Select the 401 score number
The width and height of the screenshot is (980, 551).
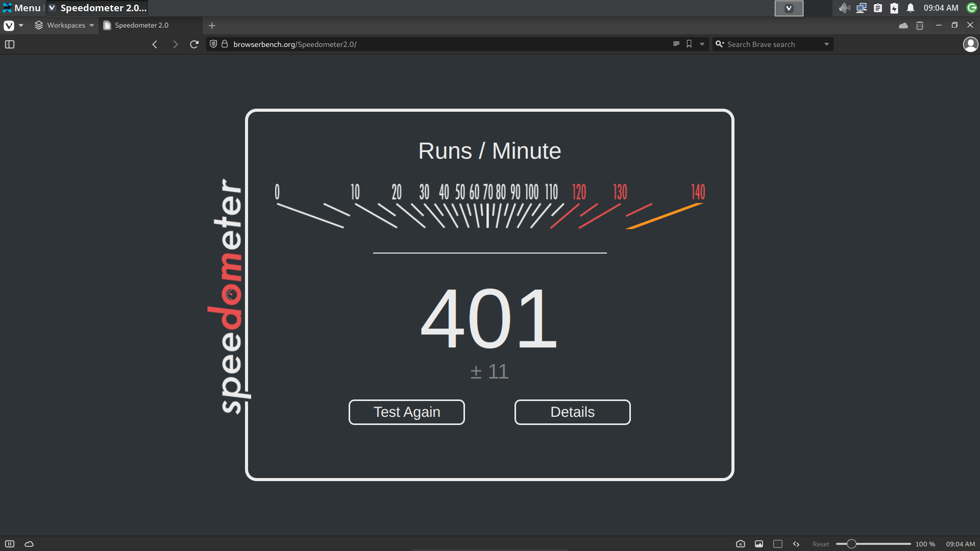489,318
